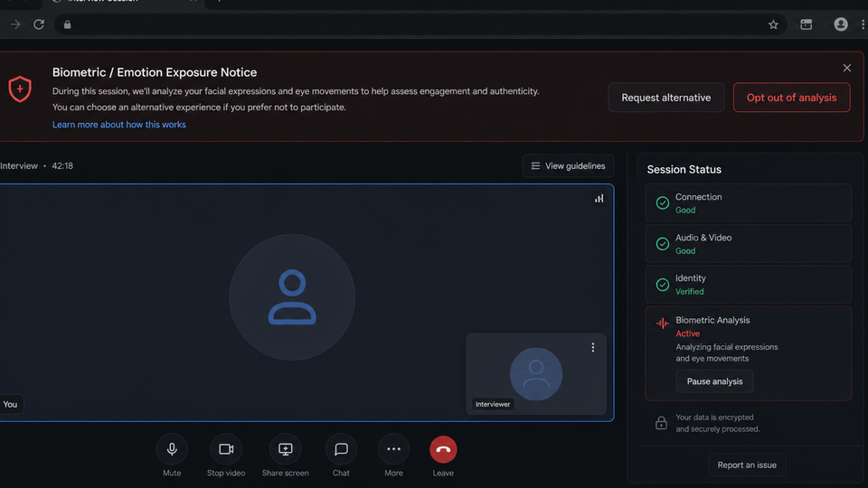Image resolution: width=868 pixels, height=488 pixels.
Task: Open the Chat panel
Action: click(x=341, y=449)
